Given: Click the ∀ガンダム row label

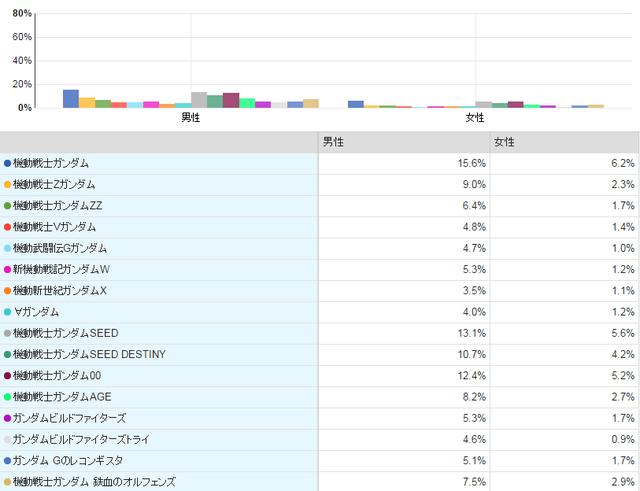Looking at the screenshot, I should 39,312.
